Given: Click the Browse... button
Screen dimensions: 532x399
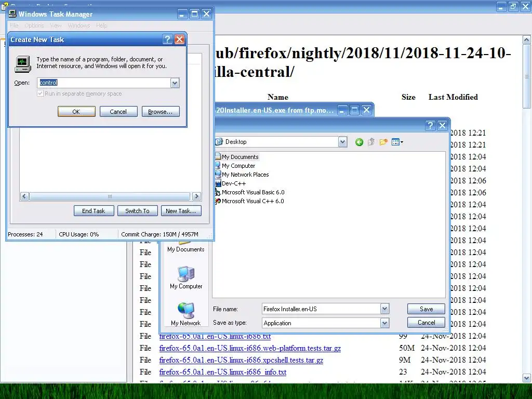Looking at the screenshot, I should (161, 112).
